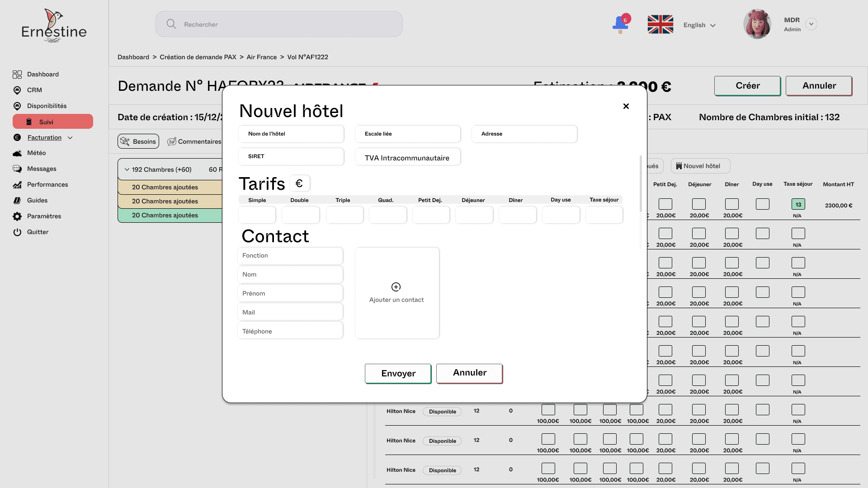The image size is (868, 488).
Task: Switch to the Commentaires tab
Action: 194,141
